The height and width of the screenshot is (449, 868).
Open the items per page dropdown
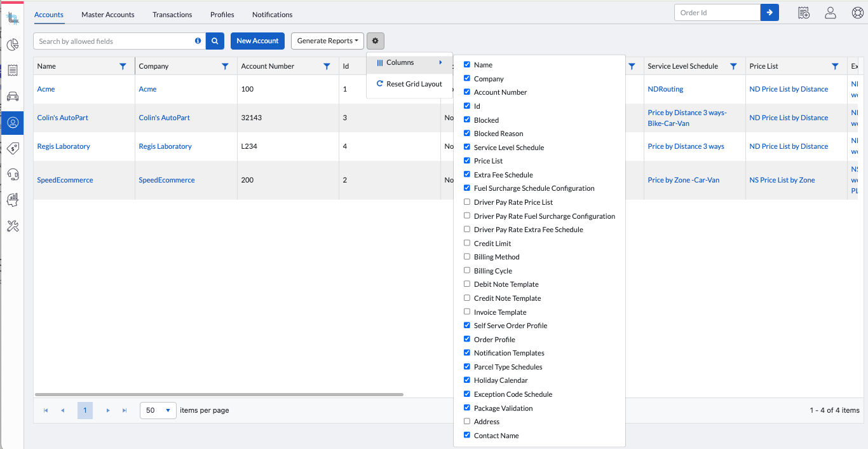pos(158,411)
